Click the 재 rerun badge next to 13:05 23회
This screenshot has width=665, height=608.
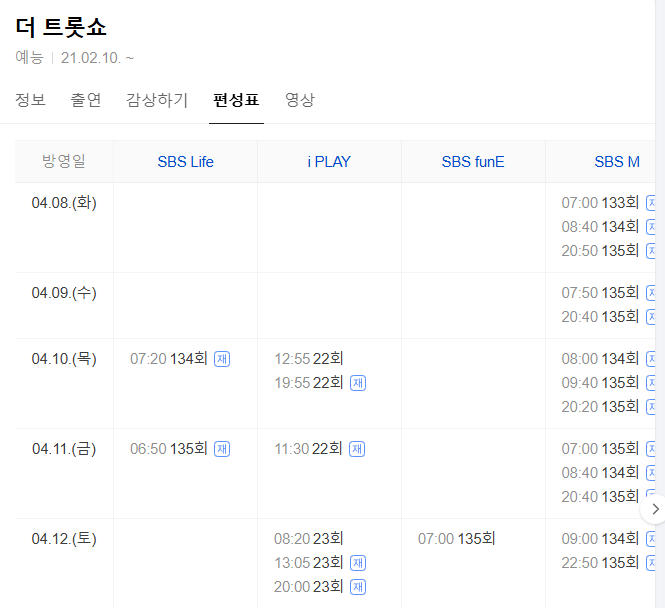[358, 563]
